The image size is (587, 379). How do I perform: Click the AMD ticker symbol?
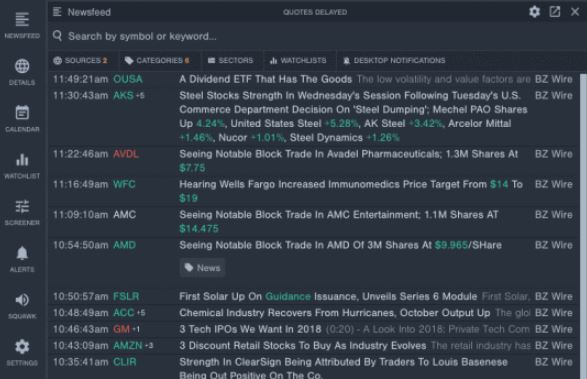coord(125,245)
